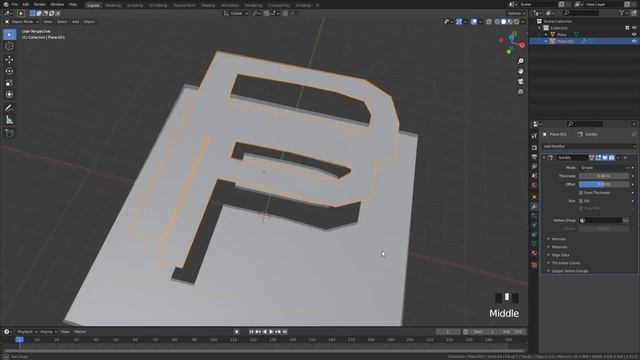Click the Vertex Group input field

pos(601,220)
